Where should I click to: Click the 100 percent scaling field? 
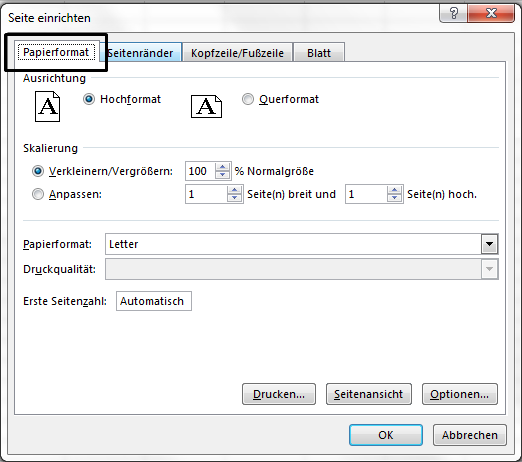point(200,171)
